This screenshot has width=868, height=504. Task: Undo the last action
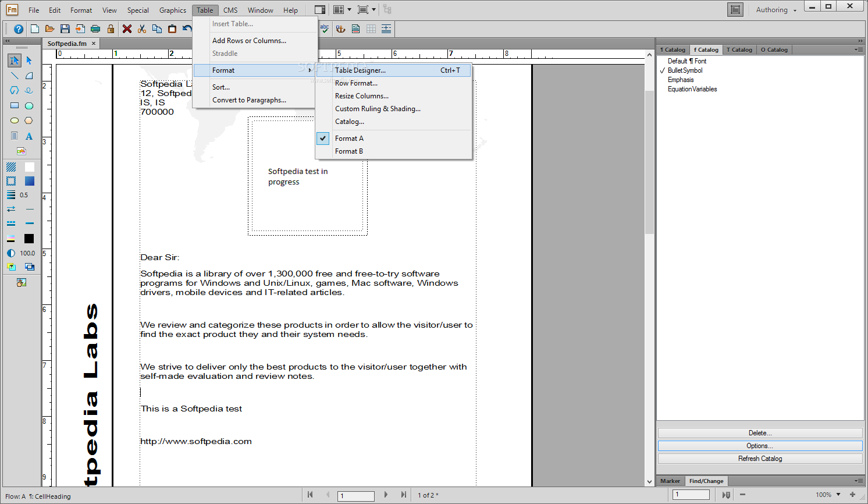[x=187, y=29]
